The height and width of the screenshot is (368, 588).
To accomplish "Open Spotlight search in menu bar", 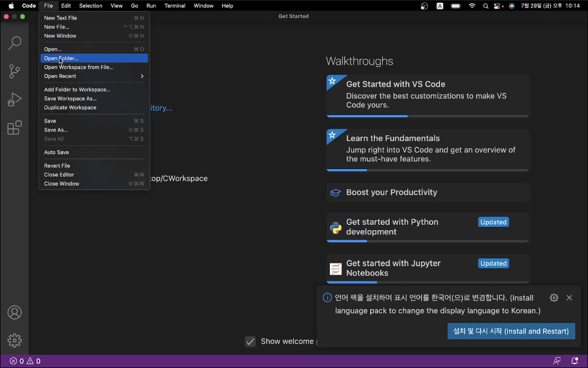I will coord(486,6).
